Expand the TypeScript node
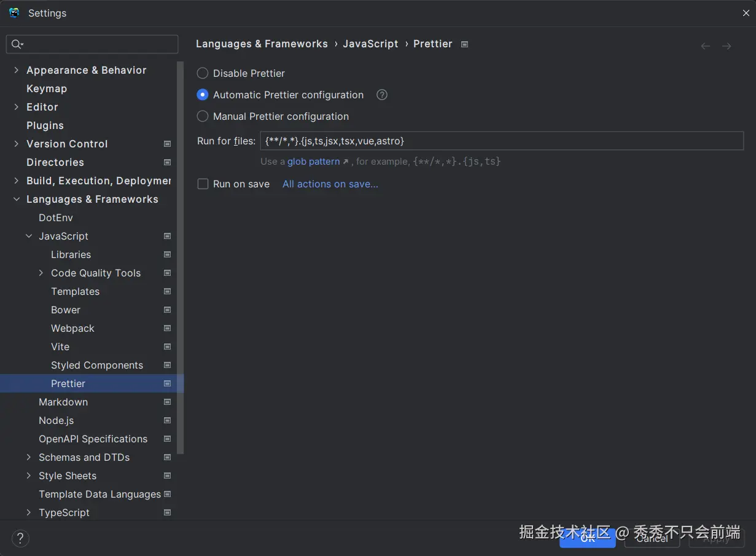The image size is (756, 556). 28,512
